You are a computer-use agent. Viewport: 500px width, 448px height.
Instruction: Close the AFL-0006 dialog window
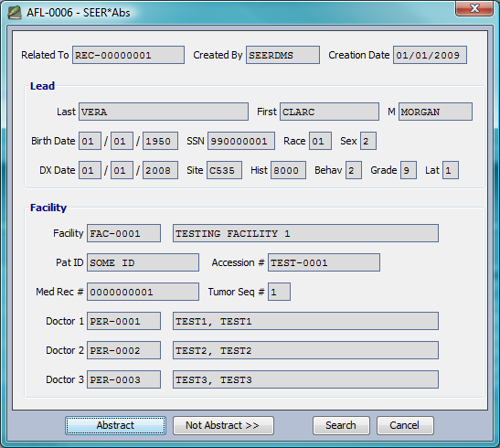[474, 8]
